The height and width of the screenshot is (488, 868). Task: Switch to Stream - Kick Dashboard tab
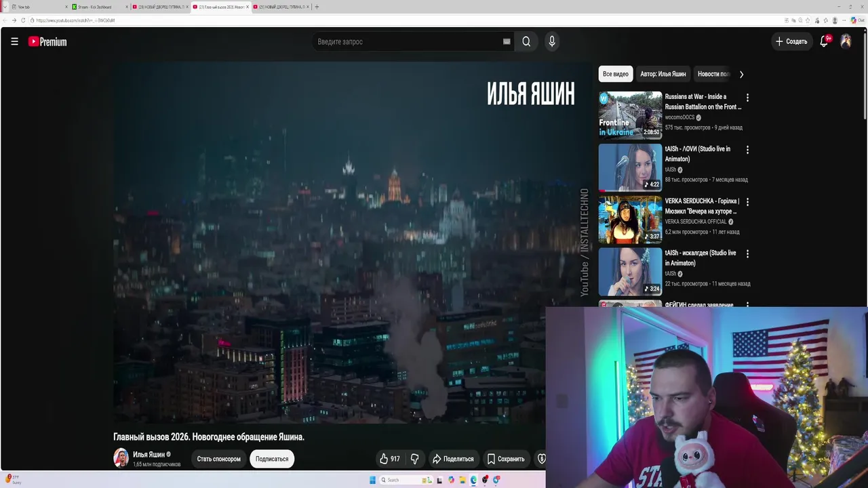pos(100,7)
